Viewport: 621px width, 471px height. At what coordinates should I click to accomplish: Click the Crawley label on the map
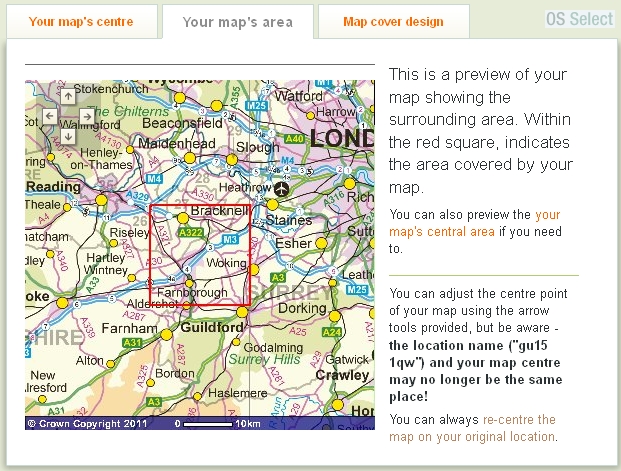(x=342, y=375)
